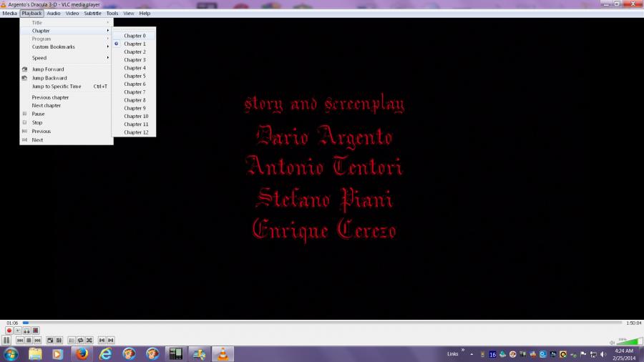Click Next in the Playback menu
Viewport: 644px width, 362px height.
tap(66, 140)
